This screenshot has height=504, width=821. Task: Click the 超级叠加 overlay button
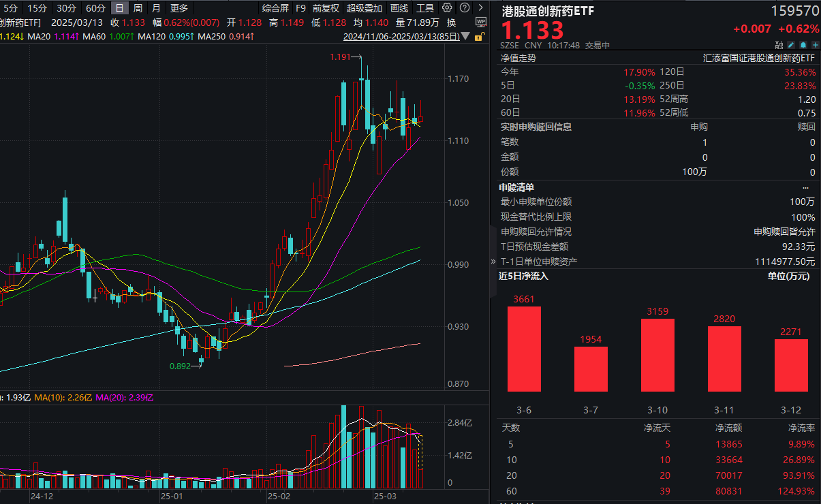365,8
